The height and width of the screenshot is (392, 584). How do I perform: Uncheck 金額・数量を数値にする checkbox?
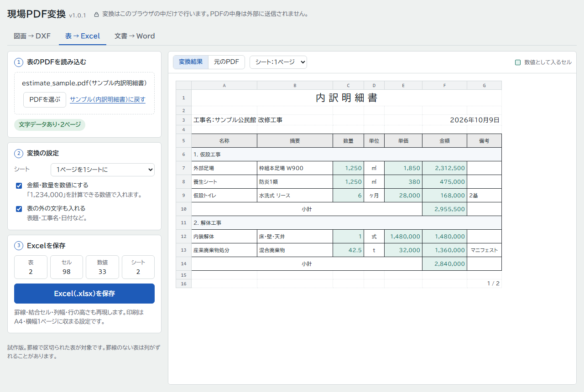19,186
